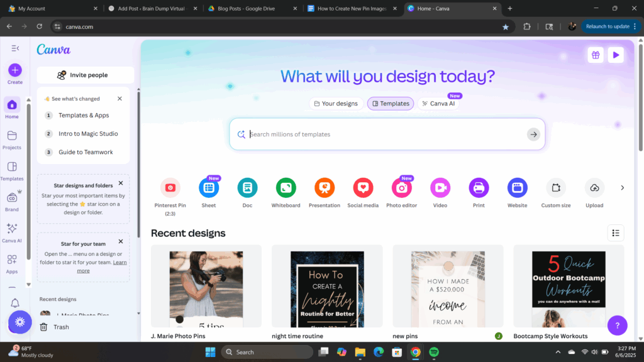Screen dimensions: 644x362
Task: Collapse the sidebar menu icon
Action: (x=15, y=48)
